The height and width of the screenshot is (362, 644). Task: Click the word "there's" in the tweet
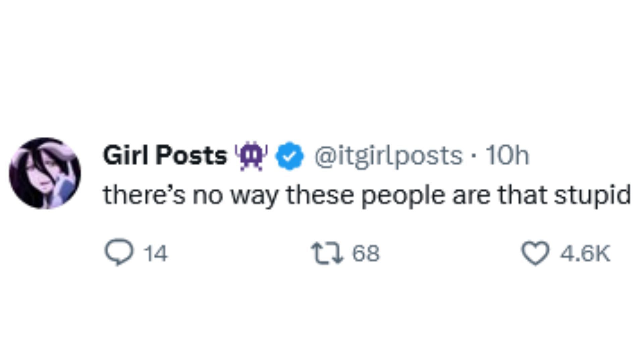point(144,195)
